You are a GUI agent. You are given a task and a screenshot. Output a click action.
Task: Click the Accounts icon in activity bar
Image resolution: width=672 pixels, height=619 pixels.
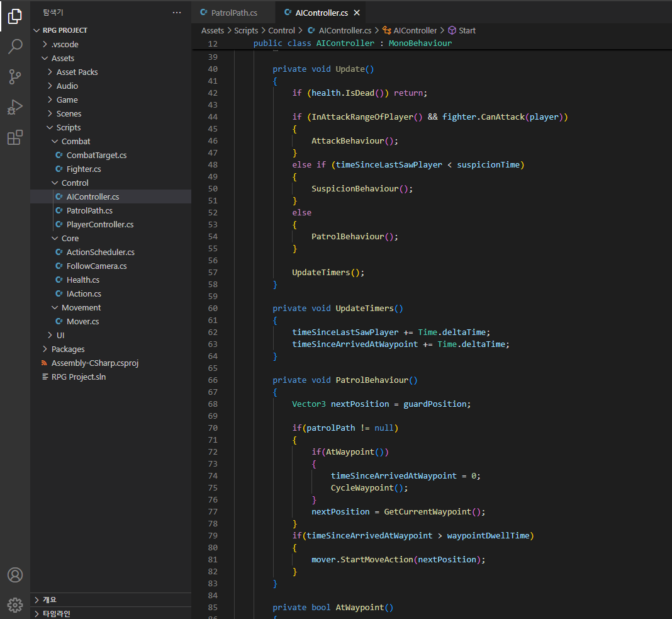pyautogui.click(x=15, y=575)
